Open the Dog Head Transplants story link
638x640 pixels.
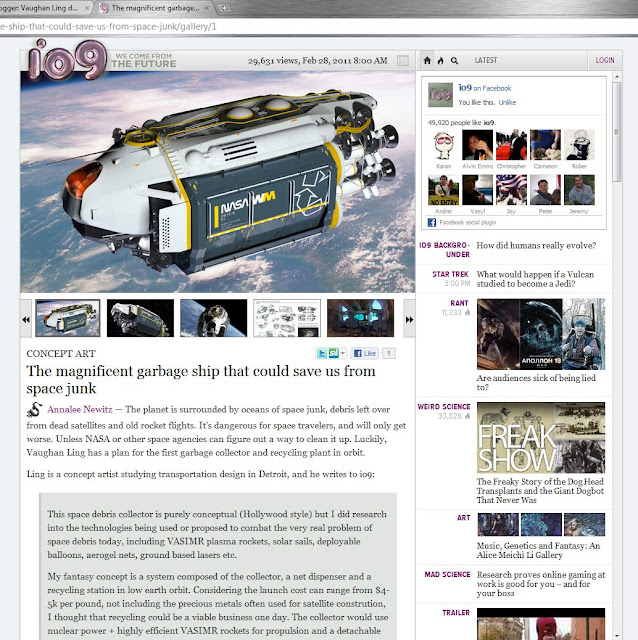click(540, 491)
